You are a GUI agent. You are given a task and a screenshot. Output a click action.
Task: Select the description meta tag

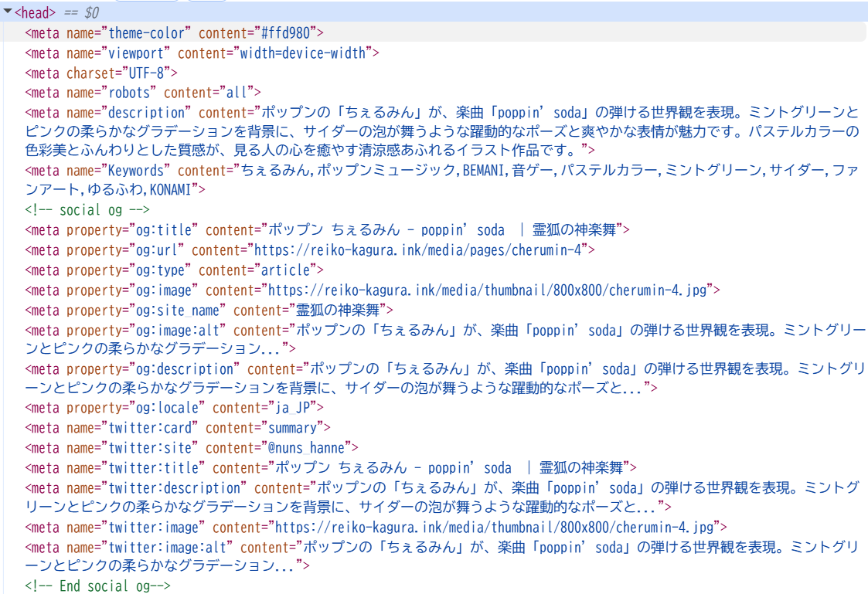click(442, 131)
